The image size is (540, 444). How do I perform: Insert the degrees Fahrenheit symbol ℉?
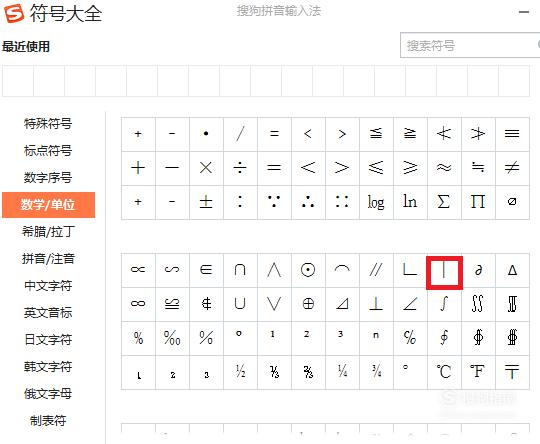[x=478, y=372]
